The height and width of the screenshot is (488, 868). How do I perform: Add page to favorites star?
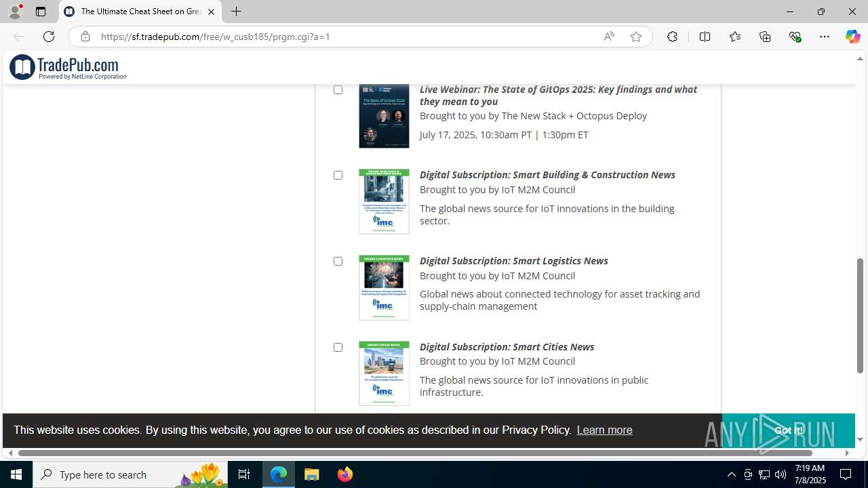pyautogui.click(x=636, y=37)
